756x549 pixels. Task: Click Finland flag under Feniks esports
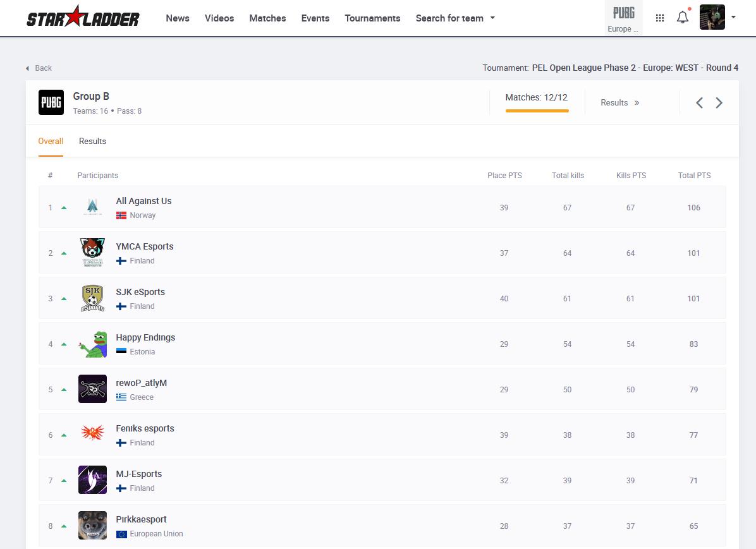(x=121, y=443)
